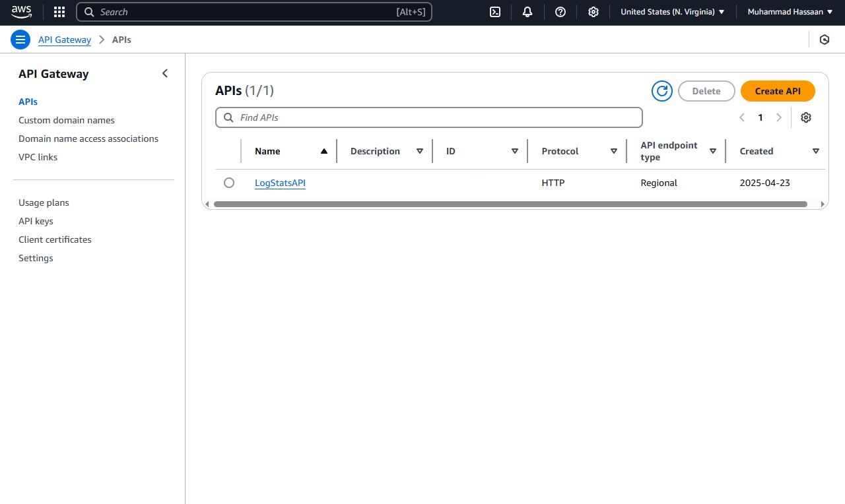Open Muhammad Hassaan account menu
This screenshot has height=504, width=845.
[790, 12]
